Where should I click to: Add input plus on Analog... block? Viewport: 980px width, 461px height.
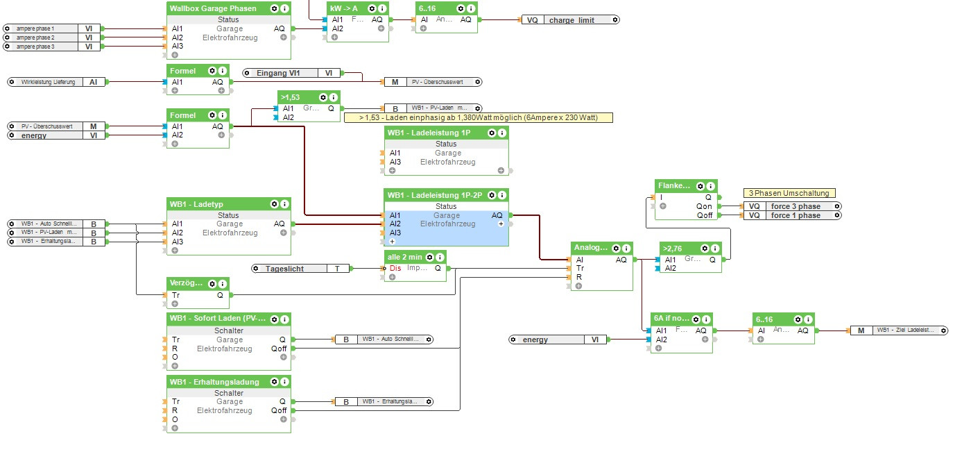pos(579,285)
